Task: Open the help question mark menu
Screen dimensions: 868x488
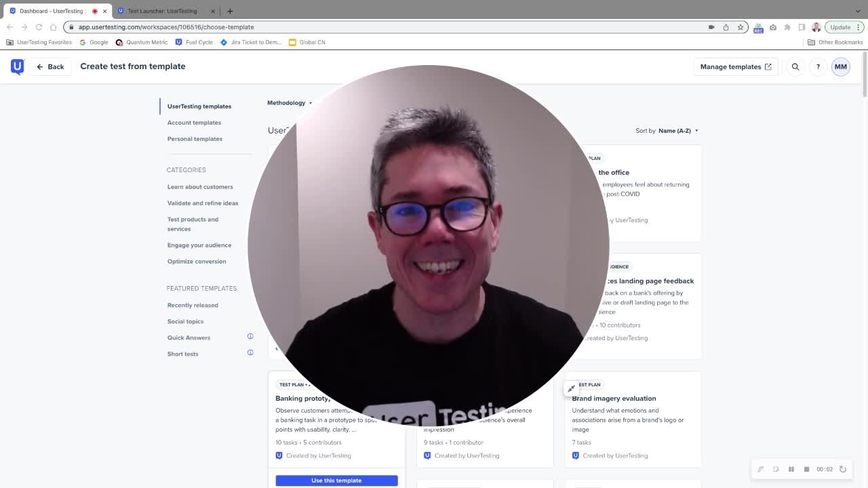Action: 818,66
